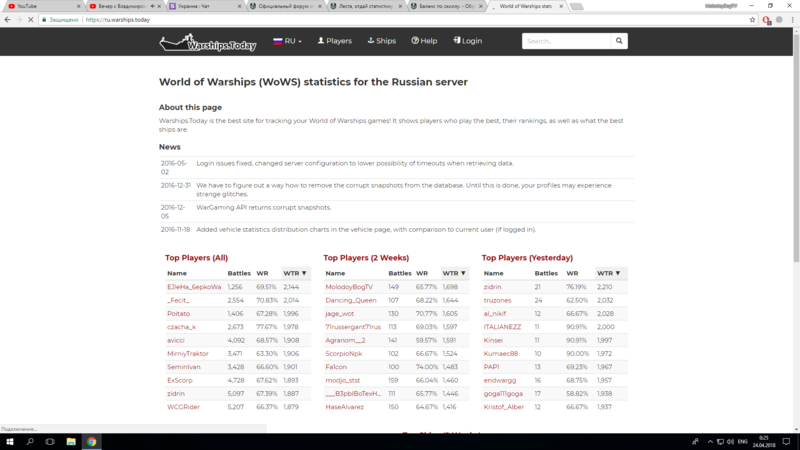Switch to the Украина : Чат tab
Screen dimensions: 800x450
tap(204, 6)
